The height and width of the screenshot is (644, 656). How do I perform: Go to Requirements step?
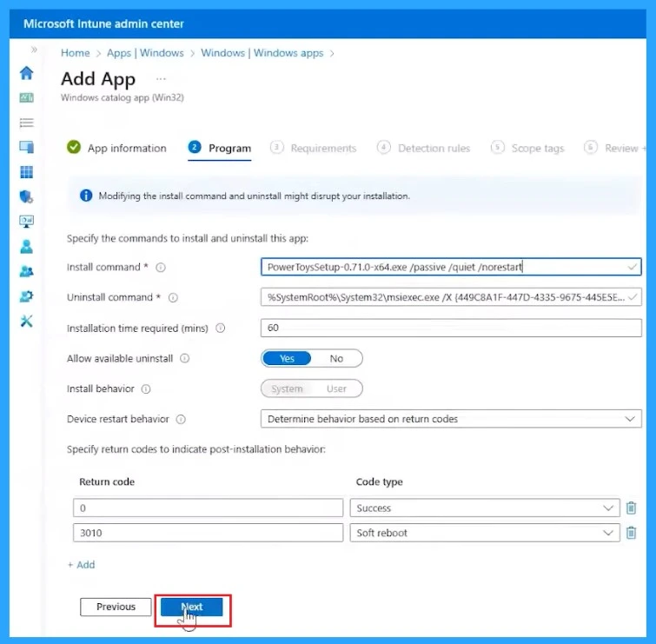click(314, 148)
